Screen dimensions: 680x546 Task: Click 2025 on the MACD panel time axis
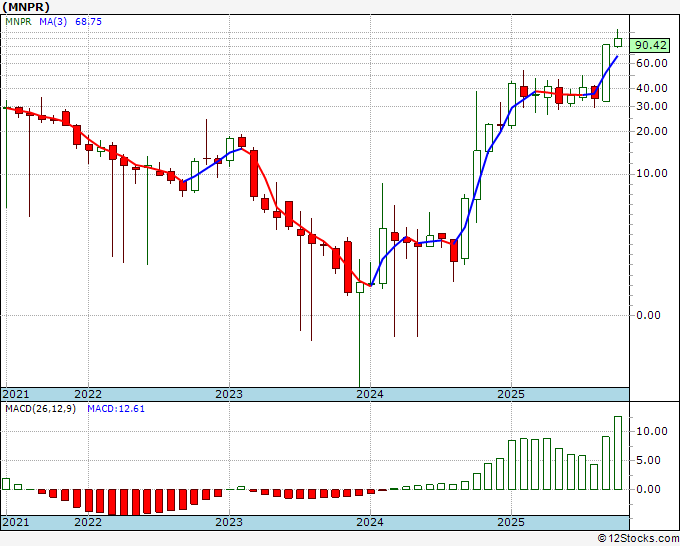click(x=511, y=523)
